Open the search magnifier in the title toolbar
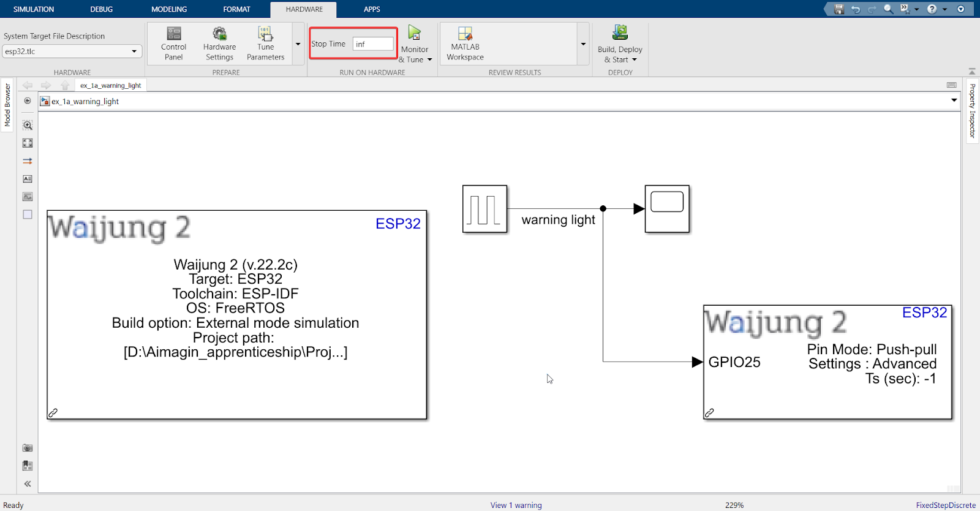Screen dimensions: 980x511 click(x=888, y=9)
